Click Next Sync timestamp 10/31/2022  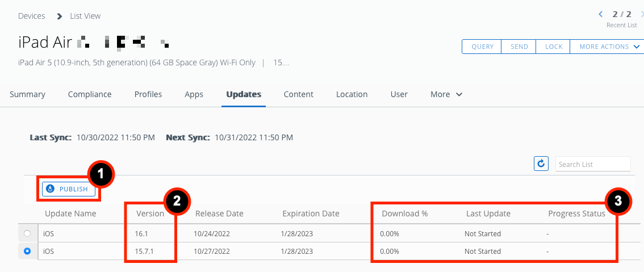[254, 137]
